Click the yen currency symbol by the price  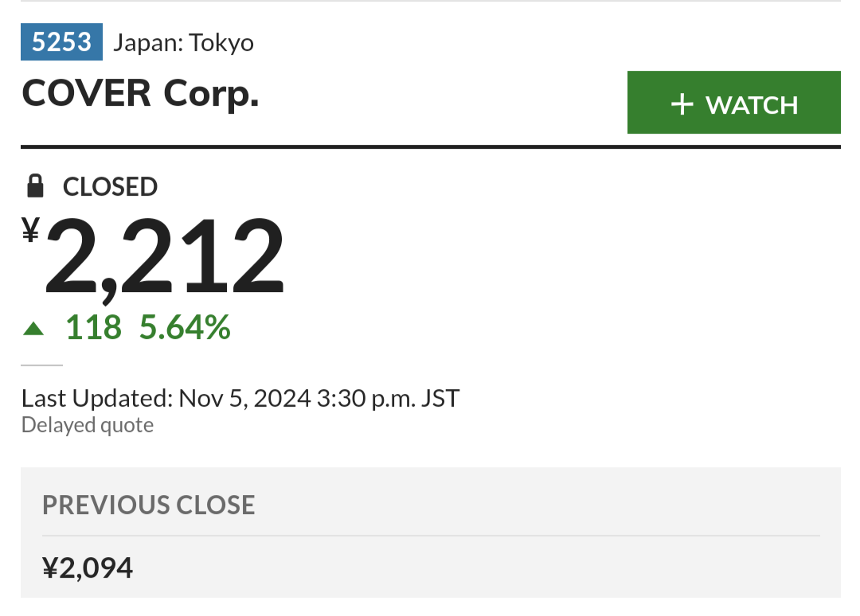tap(31, 229)
